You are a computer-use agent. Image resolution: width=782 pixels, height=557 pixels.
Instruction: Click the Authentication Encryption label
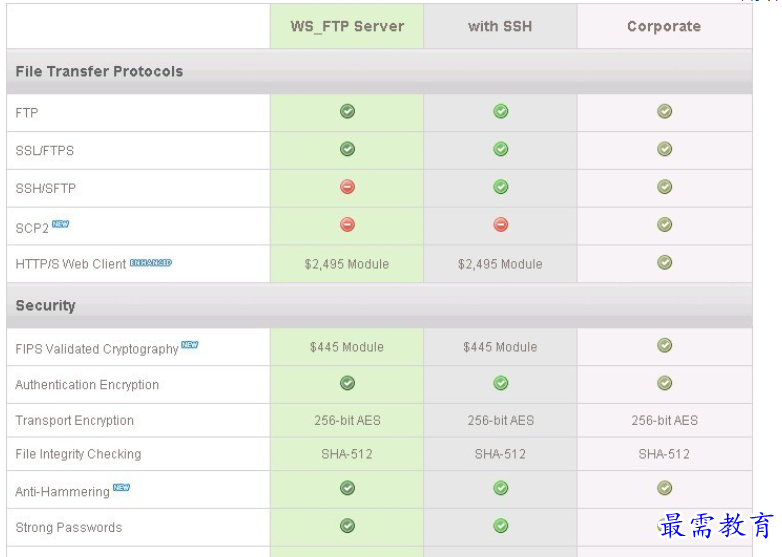[87, 385]
